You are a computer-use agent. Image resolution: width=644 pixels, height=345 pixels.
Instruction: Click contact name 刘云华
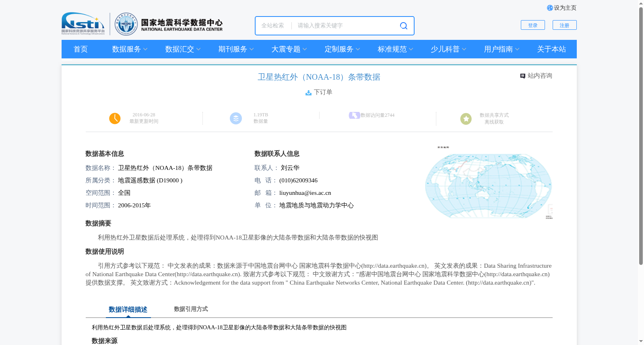(290, 168)
